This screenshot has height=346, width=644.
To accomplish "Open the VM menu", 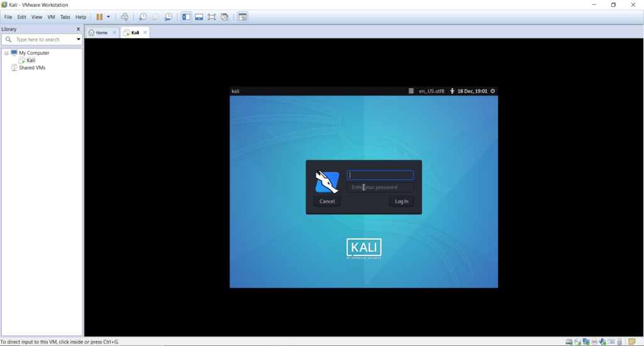I will [x=51, y=17].
